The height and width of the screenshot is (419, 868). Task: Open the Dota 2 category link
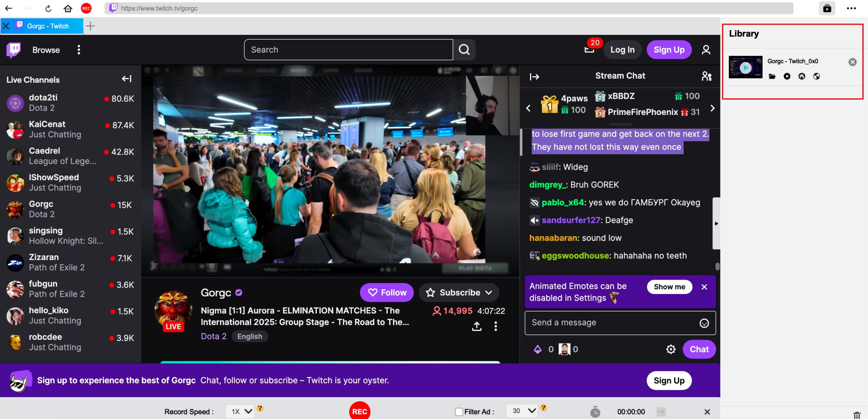pos(214,336)
